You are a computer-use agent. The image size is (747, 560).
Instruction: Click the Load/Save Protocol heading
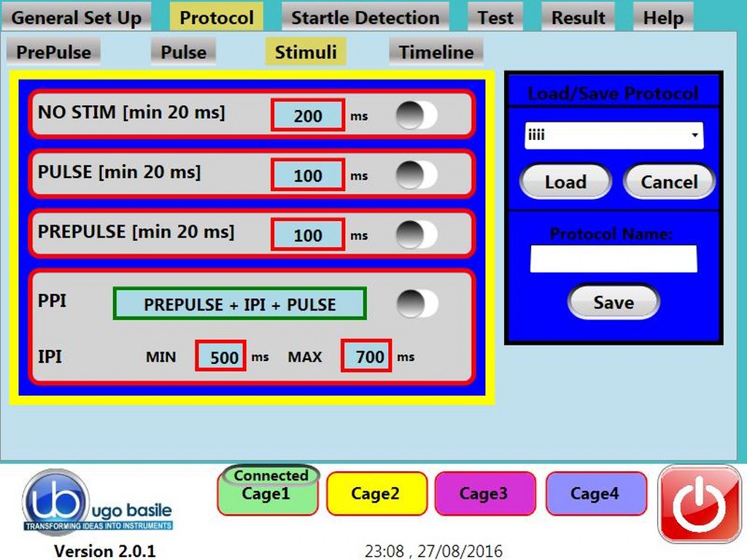pos(614,93)
